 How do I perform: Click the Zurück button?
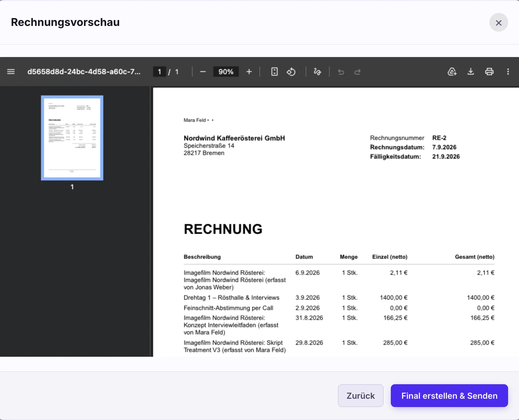pos(360,396)
